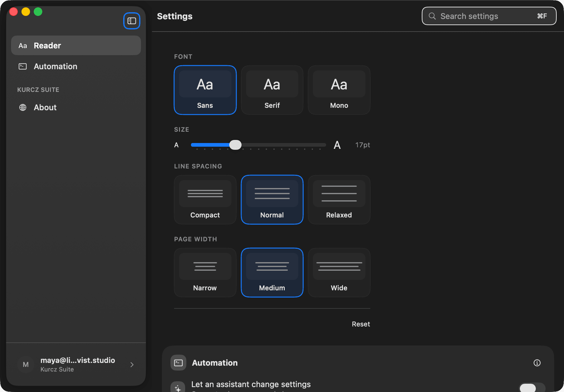Set page width to Wide

[x=339, y=273]
